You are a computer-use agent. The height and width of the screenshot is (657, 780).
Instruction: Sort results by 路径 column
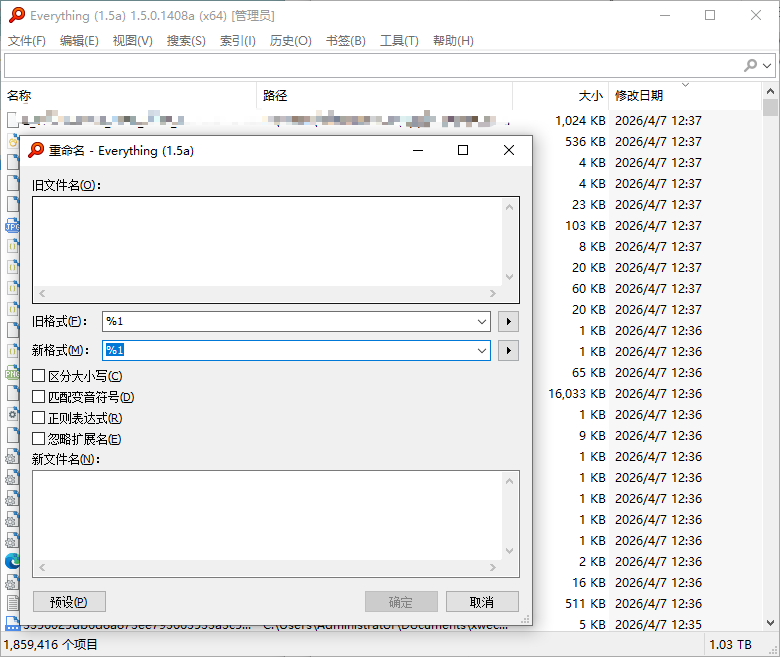(x=385, y=95)
